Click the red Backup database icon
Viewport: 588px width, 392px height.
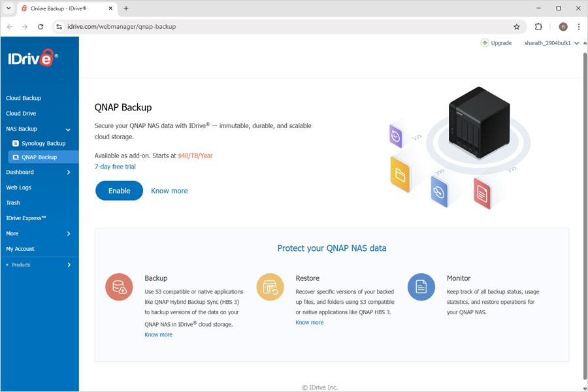119,287
